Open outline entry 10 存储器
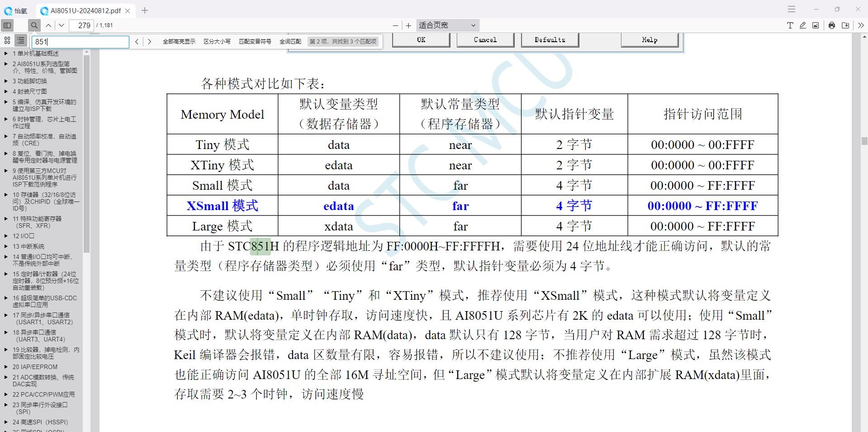This screenshot has height=432, width=868. pos(45,202)
